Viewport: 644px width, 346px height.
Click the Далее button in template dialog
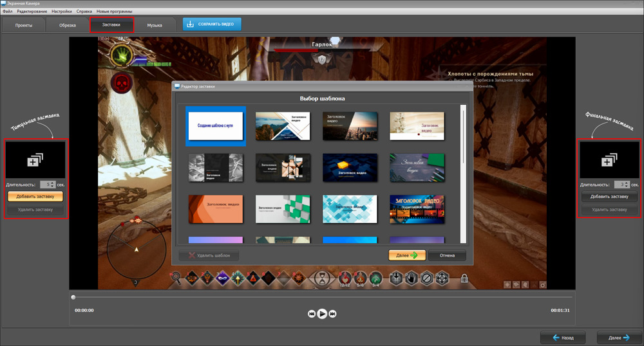(x=407, y=255)
